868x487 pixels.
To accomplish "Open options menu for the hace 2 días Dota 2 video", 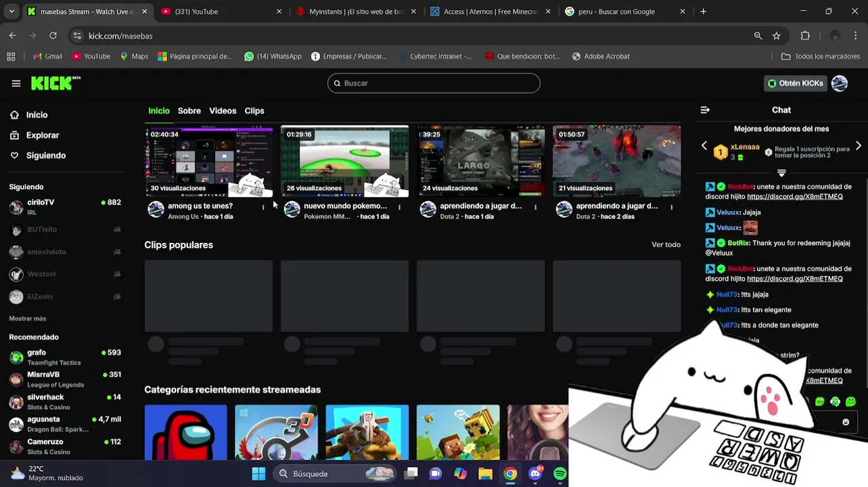I will pyautogui.click(x=671, y=207).
